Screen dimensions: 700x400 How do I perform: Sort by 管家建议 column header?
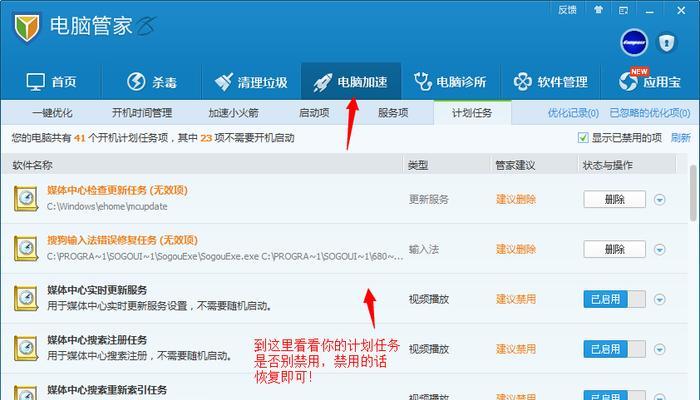[x=515, y=165]
